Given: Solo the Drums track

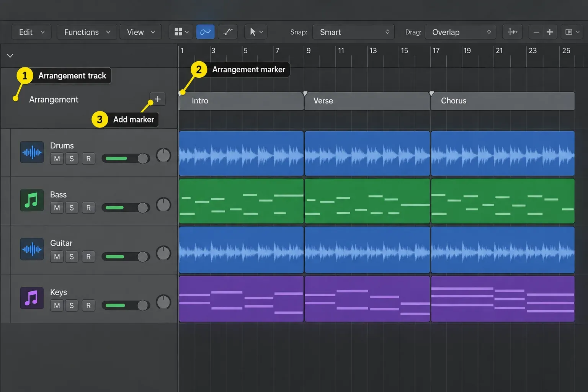Looking at the screenshot, I should pyautogui.click(x=72, y=158).
